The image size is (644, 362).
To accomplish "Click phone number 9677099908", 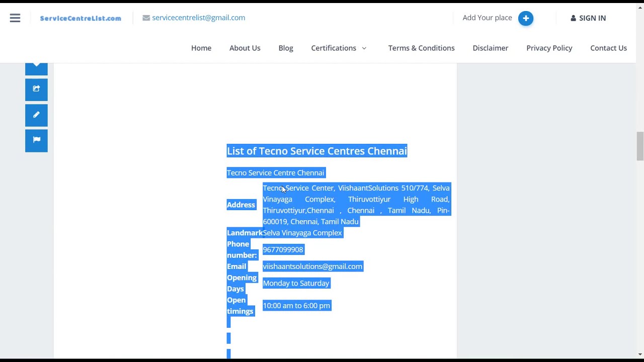I will (x=283, y=249).
